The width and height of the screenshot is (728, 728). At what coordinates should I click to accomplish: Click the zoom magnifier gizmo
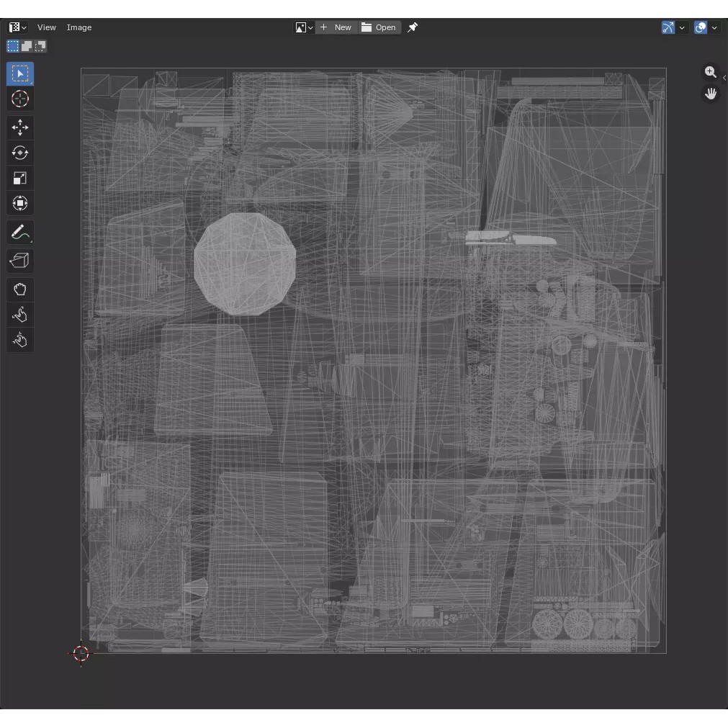[x=711, y=72]
